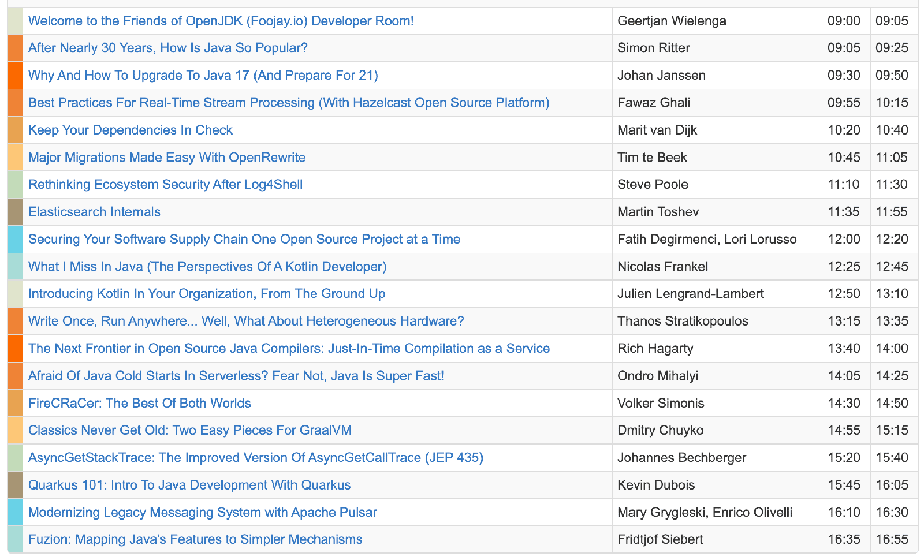Open Fuzion: Mapping Java's Features talk
Viewport: 924px width, 560px height.
tap(195, 540)
